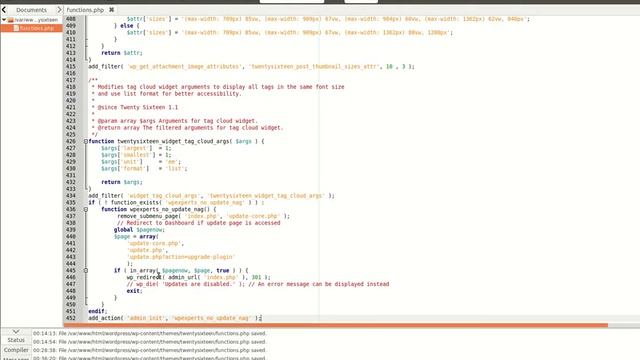Click the 00:14:54 file saved status message
640x360 pixels.
click(x=149, y=342)
